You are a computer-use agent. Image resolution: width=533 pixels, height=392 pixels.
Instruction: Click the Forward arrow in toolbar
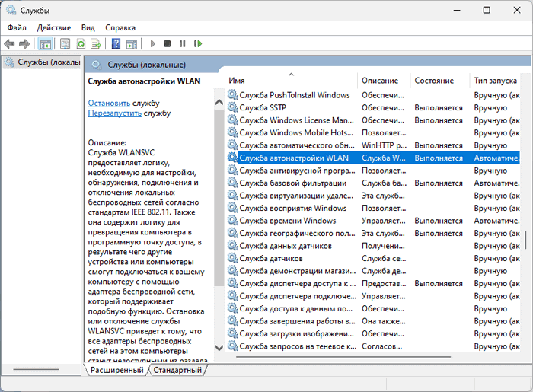(x=24, y=44)
